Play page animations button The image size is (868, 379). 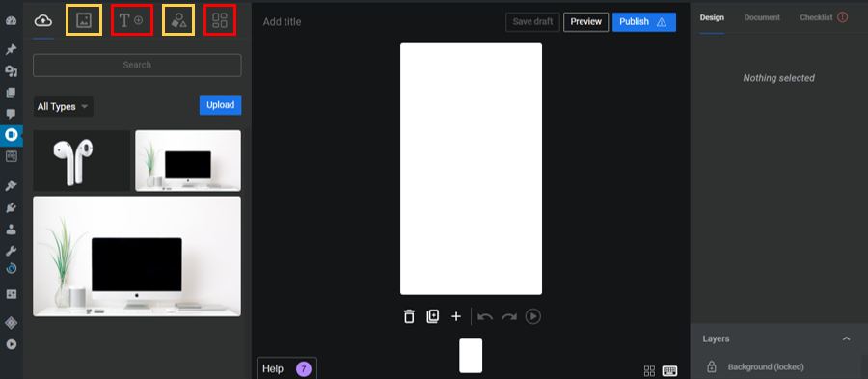(x=533, y=316)
